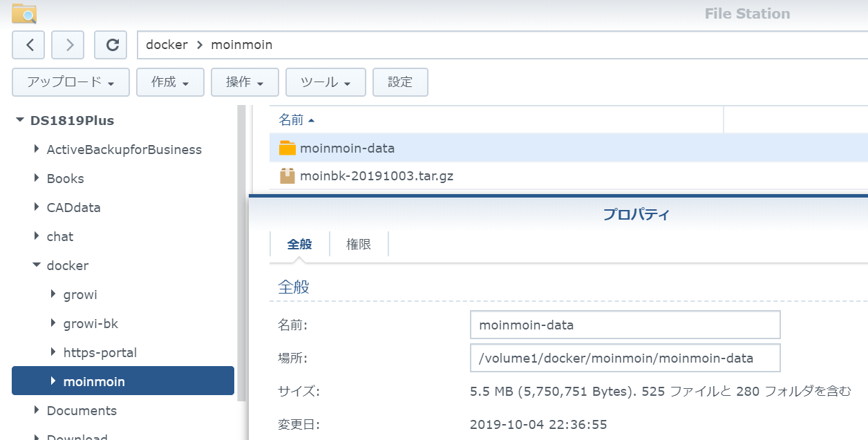Select the https-portal folder in tree

(x=100, y=352)
